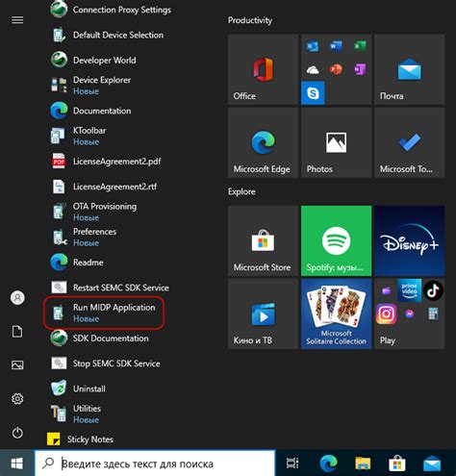Click the power button in Start sidebar
Screen dimensions: 456x476
coord(17,433)
